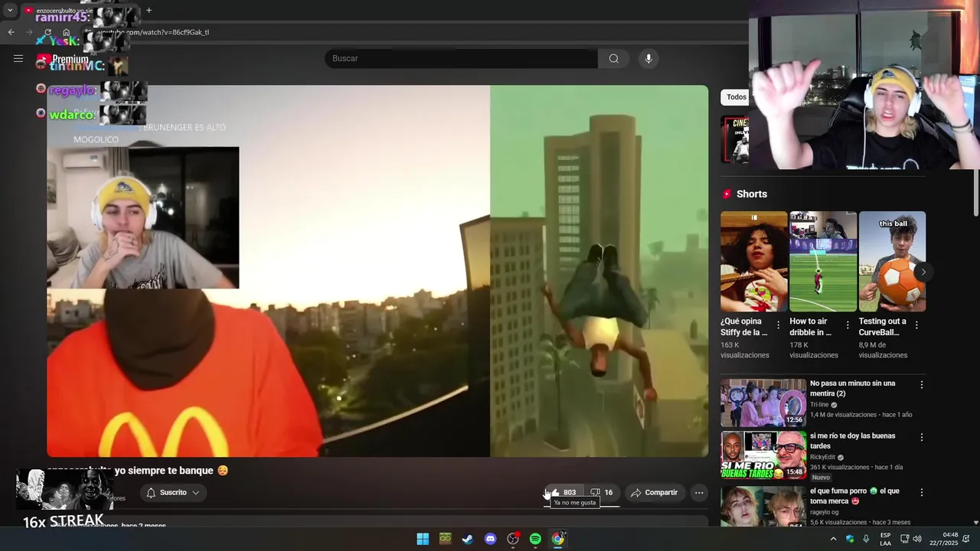Open options for Testing out CurveBall short

tap(916, 325)
